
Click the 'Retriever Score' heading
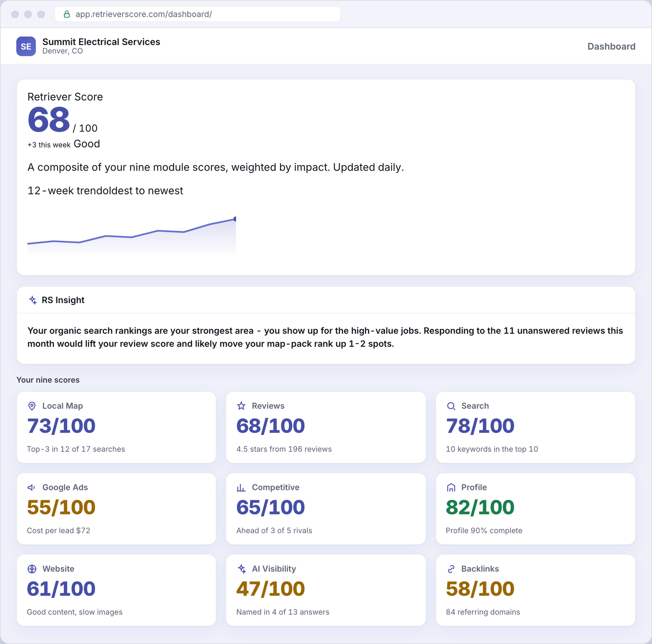[x=65, y=97]
